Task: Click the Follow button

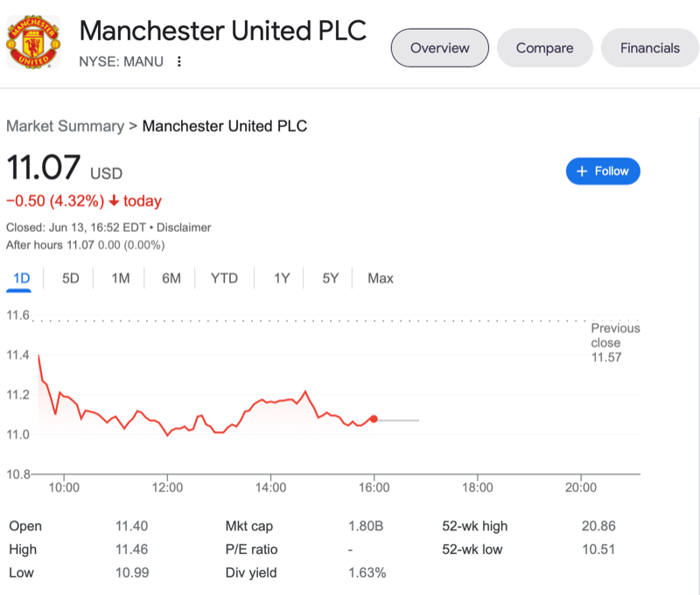Action: [603, 171]
